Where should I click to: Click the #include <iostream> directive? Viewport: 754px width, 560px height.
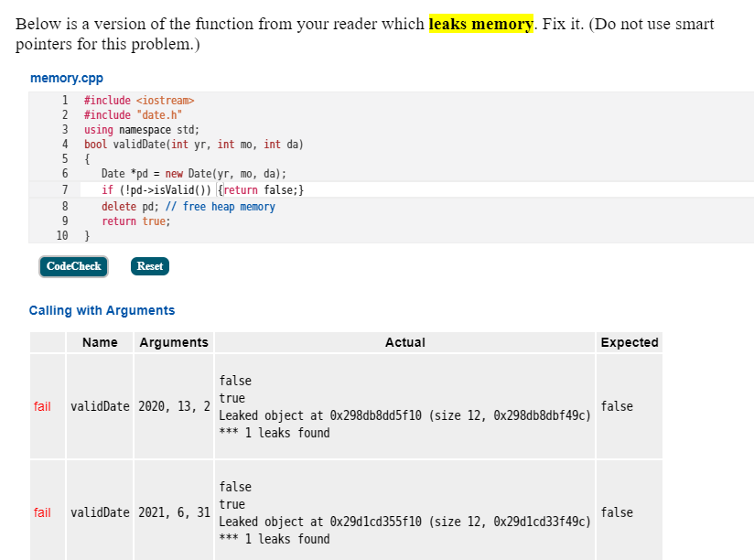click(x=142, y=100)
